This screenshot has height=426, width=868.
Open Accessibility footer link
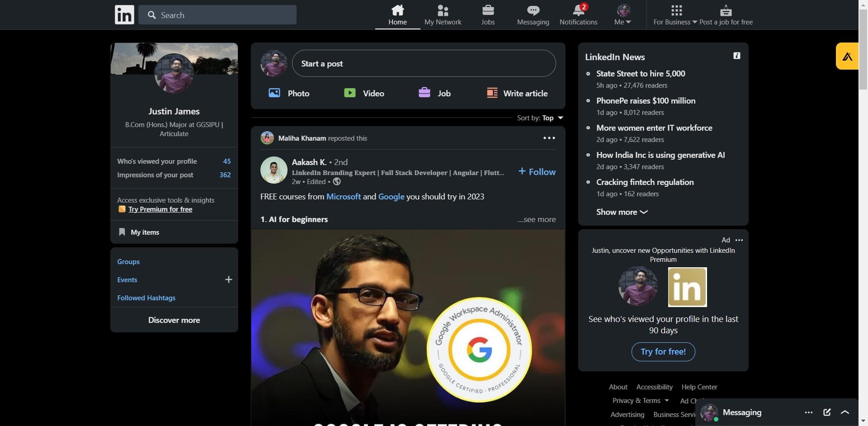(654, 387)
